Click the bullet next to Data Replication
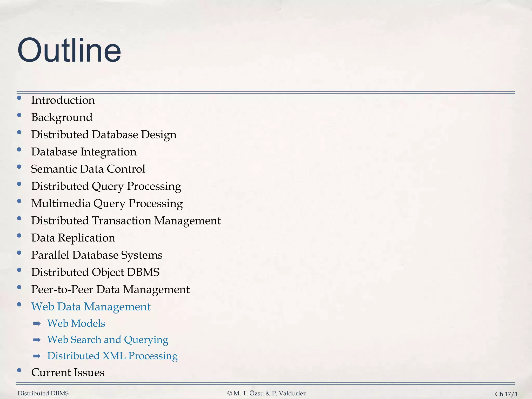 point(19,236)
